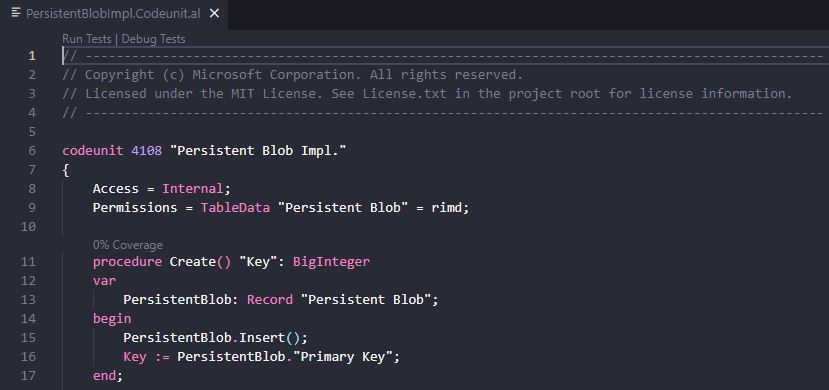Place cursor on codeunit keyword
829x390 pixels.
point(93,151)
